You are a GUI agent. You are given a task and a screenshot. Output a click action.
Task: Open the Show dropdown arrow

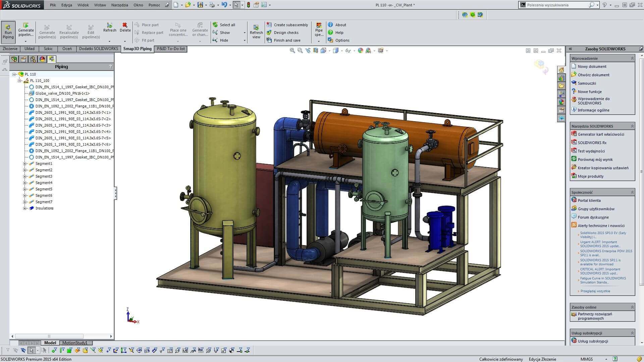coord(245,33)
